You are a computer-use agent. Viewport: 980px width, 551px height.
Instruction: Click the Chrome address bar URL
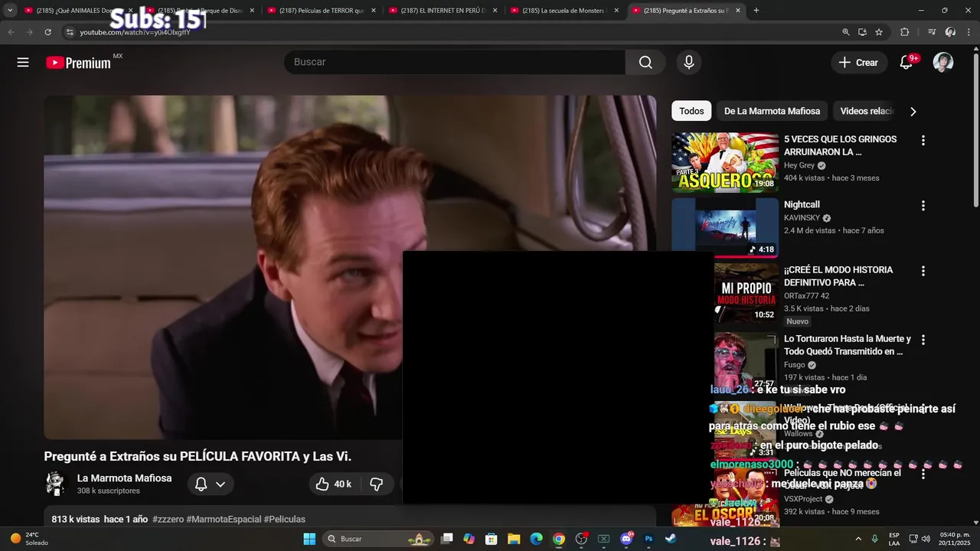click(135, 32)
